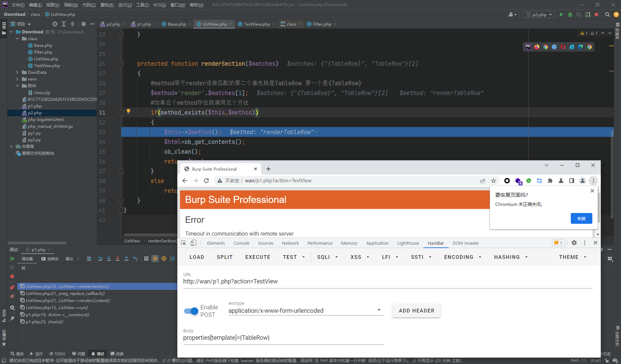Click DevTools inspect element picker icon
Viewport: 621px width, 364px height.
click(183, 243)
